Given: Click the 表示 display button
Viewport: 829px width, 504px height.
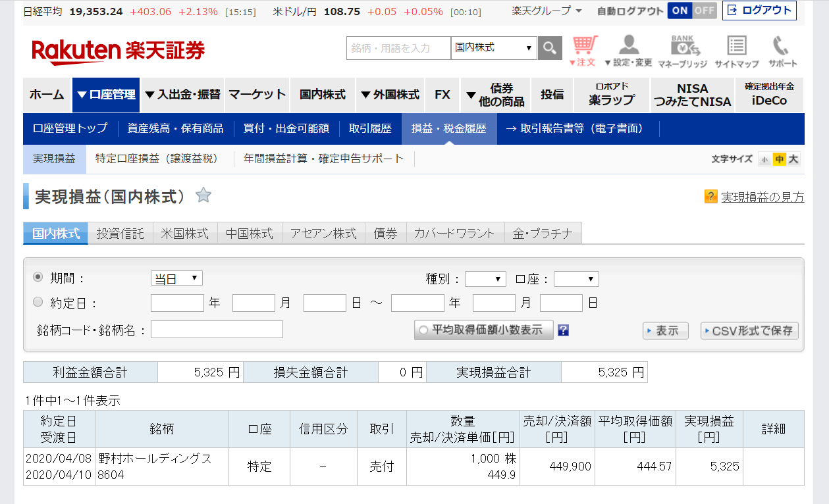Looking at the screenshot, I should [665, 330].
